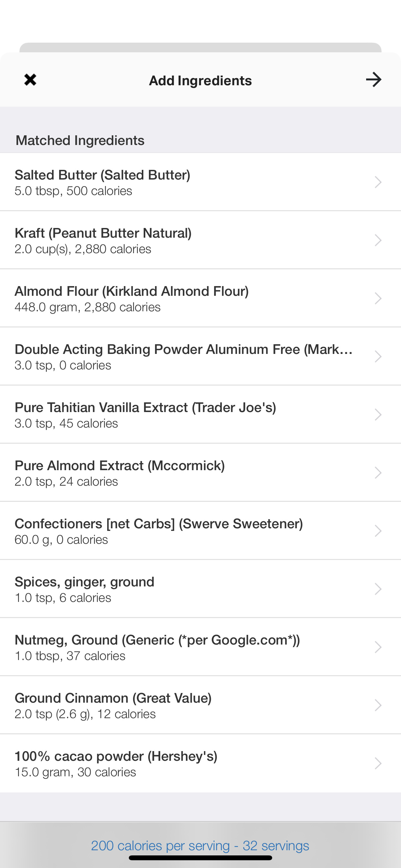Tap chevron on 100% cacao powder row
401x868 pixels.
[x=378, y=764]
